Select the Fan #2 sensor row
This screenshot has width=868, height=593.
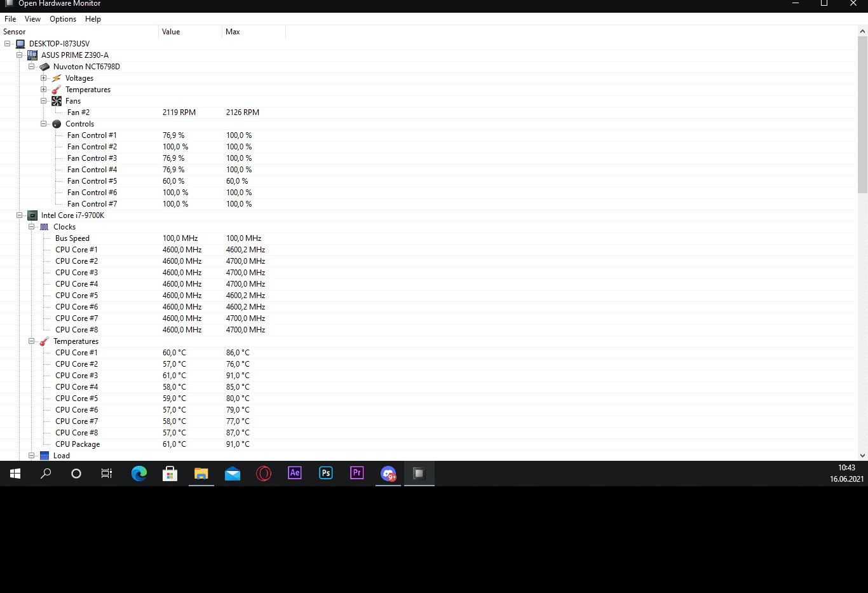[429, 112]
